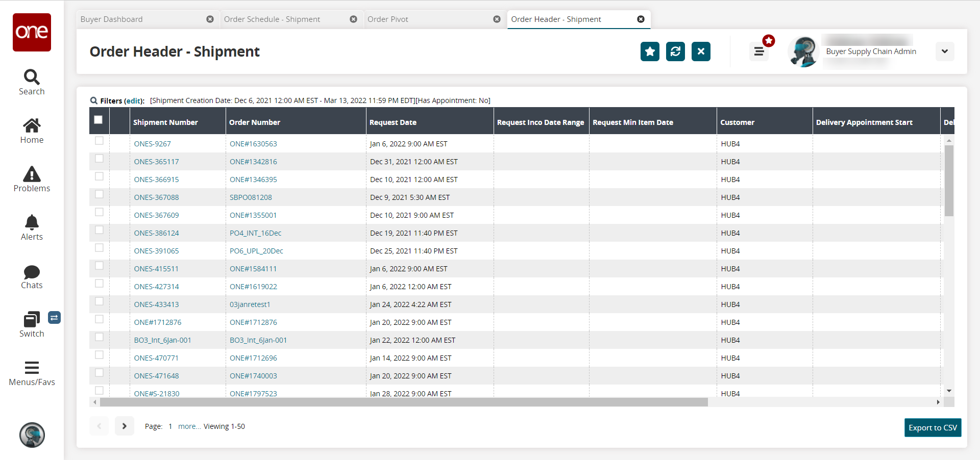
Task: Mark the ONES-367609 row checkbox
Action: pos(99,212)
